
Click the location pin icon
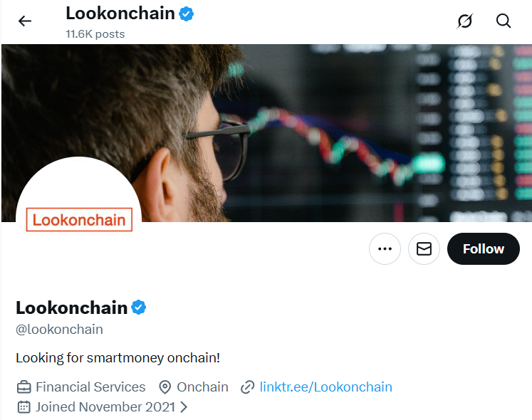click(165, 387)
